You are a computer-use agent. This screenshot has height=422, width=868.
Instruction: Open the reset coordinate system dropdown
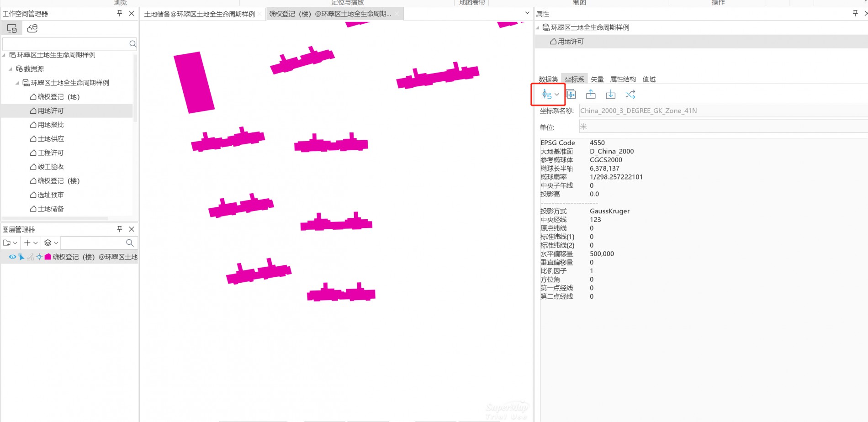550,95
